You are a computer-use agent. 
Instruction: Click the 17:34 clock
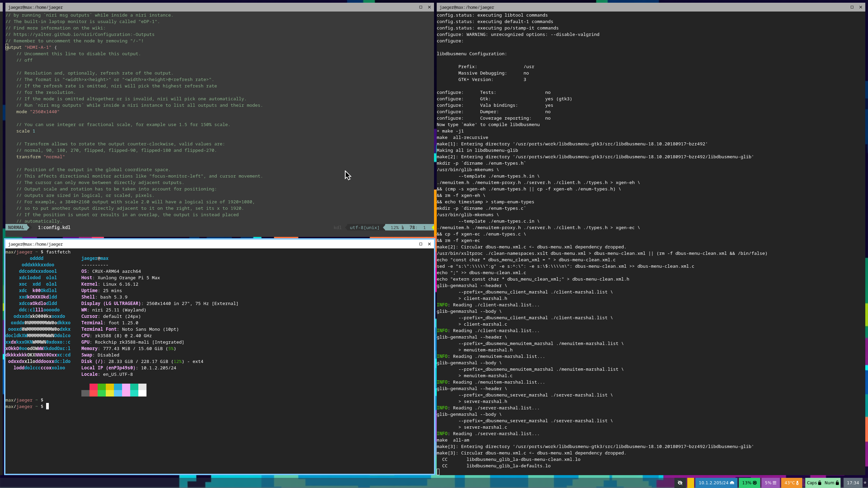[852, 483]
